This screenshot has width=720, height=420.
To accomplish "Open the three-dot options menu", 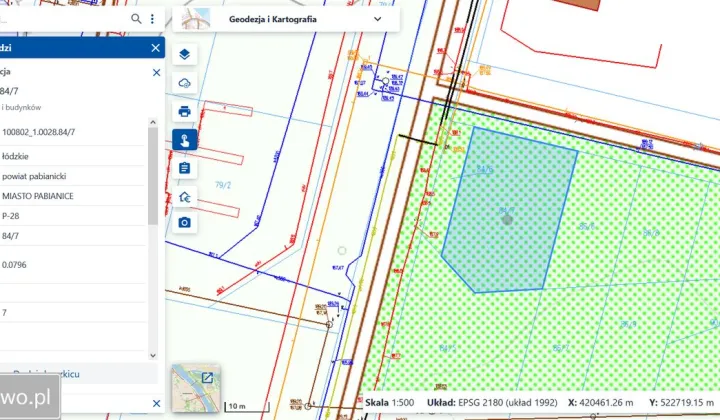I will (x=152, y=19).
